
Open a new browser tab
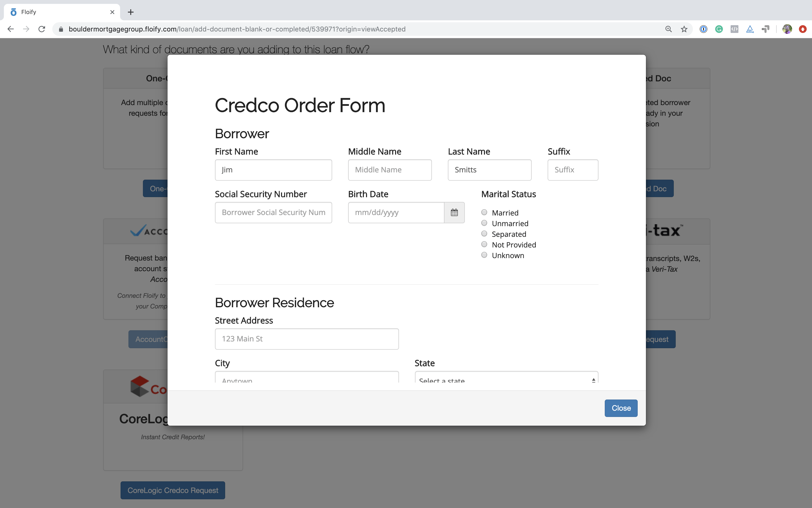pyautogui.click(x=131, y=12)
